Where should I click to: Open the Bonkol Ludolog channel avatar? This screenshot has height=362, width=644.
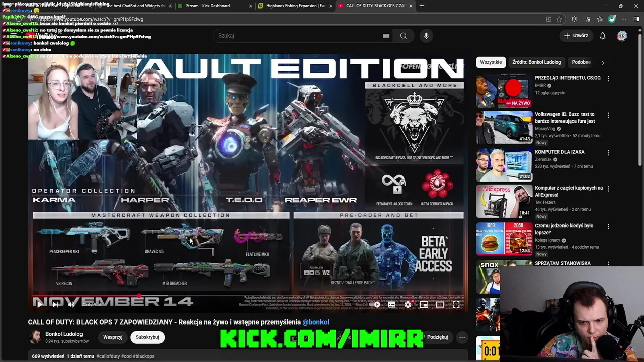click(x=35, y=337)
